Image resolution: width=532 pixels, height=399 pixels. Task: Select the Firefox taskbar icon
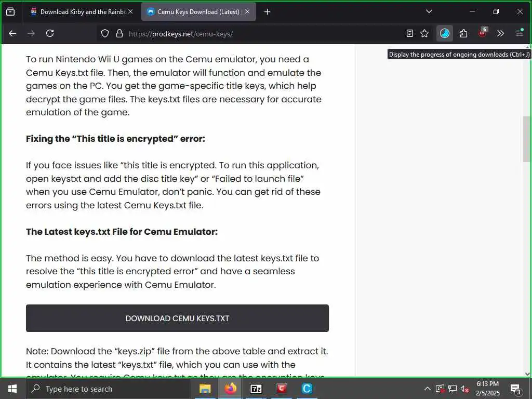pos(230,389)
